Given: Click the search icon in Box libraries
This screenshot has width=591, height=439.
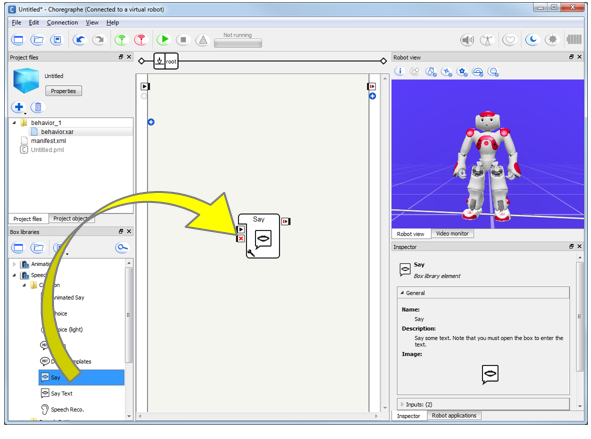Looking at the screenshot, I should (122, 248).
